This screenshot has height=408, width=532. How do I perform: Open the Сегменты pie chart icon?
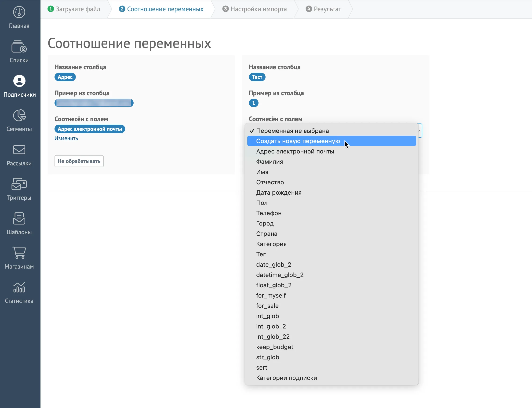pos(19,115)
